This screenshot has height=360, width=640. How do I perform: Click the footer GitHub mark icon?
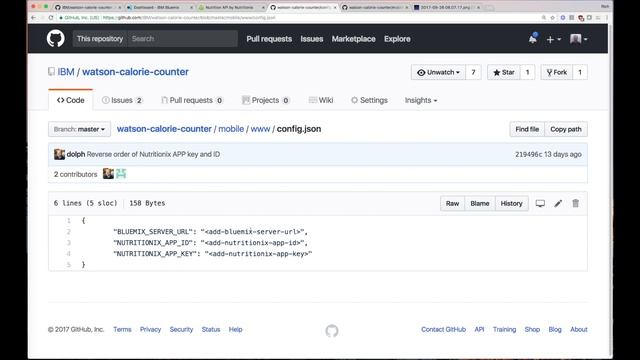(x=332, y=331)
